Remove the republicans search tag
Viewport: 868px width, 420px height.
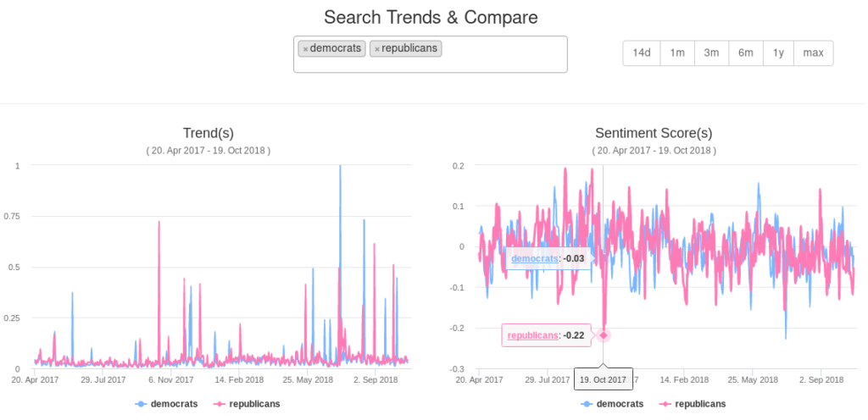point(377,49)
